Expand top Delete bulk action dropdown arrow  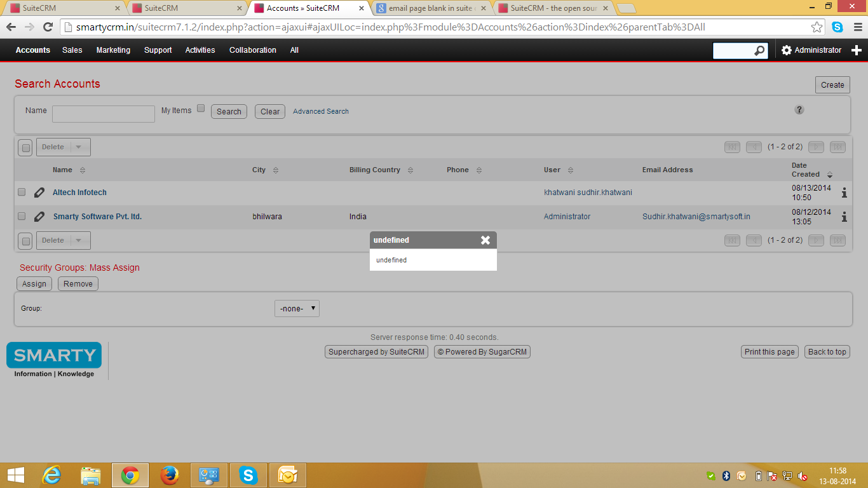point(79,147)
